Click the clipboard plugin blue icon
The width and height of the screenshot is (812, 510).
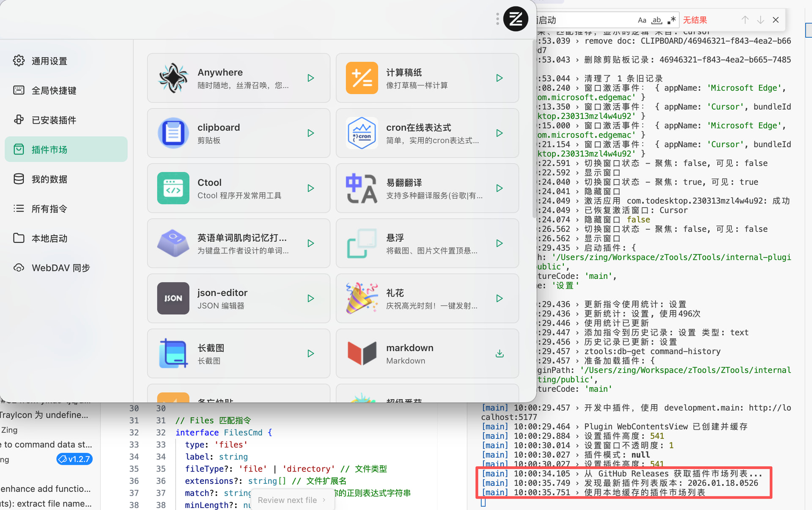[173, 133]
